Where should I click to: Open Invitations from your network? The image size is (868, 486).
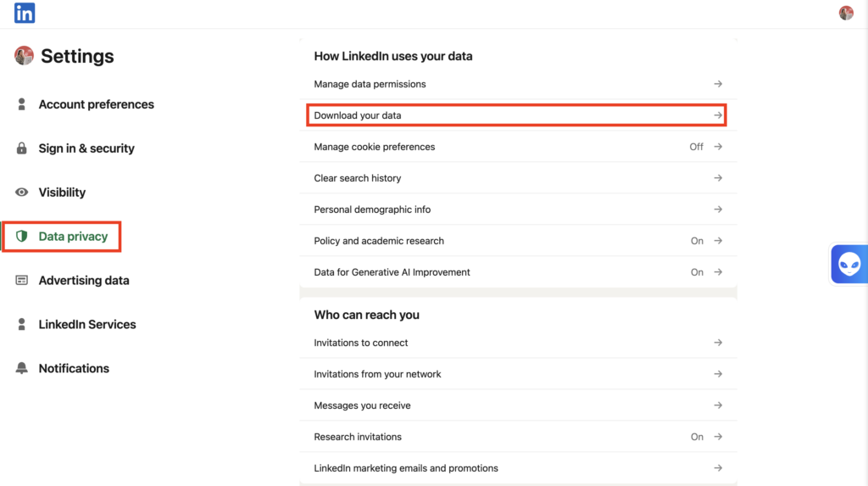(x=518, y=374)
